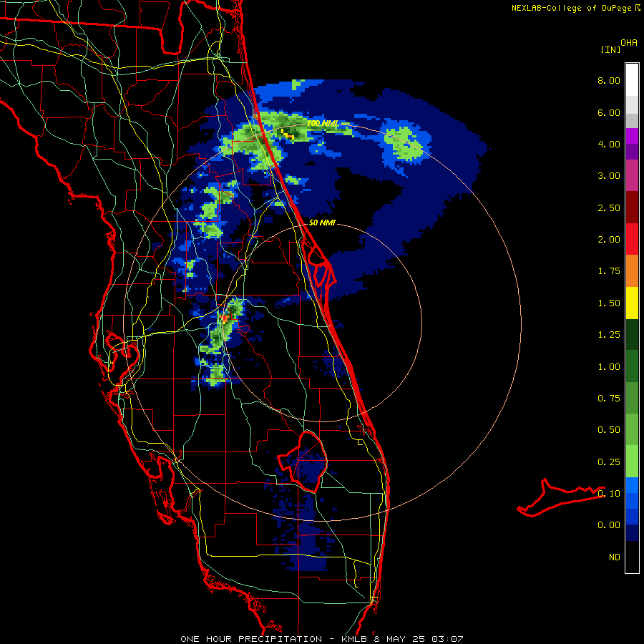Pick the pink-magenta swatch beside 3.00
Screen dimensions: 644x644
pyautogui.click(x=632, y=175)
